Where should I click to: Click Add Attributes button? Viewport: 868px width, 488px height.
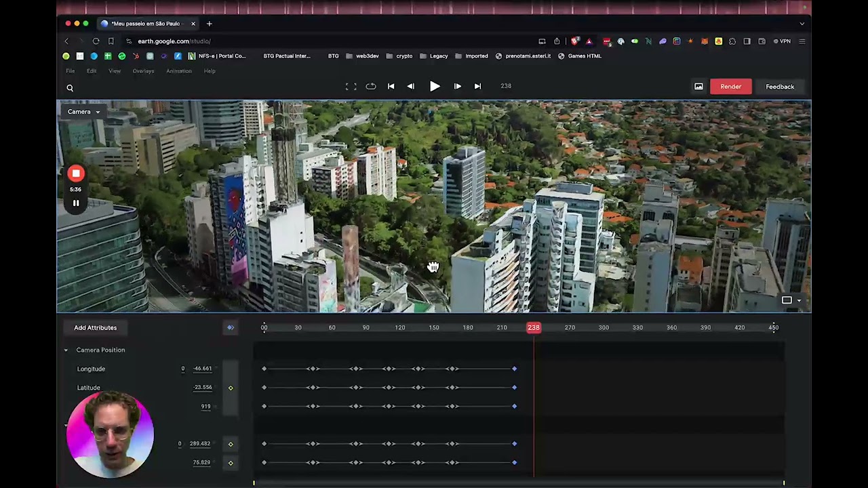pyautogui.click(x=96, y=328)
